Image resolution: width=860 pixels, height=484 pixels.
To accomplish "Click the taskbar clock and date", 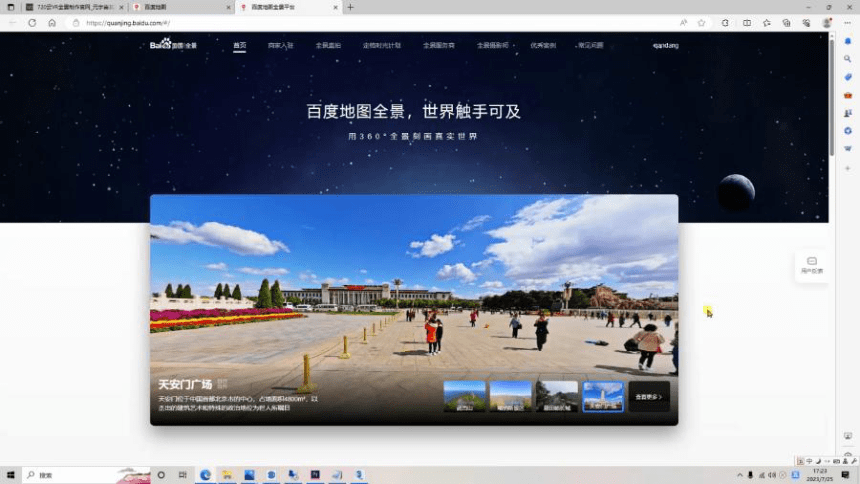I will pyautogui.click(x=819, y=475).
